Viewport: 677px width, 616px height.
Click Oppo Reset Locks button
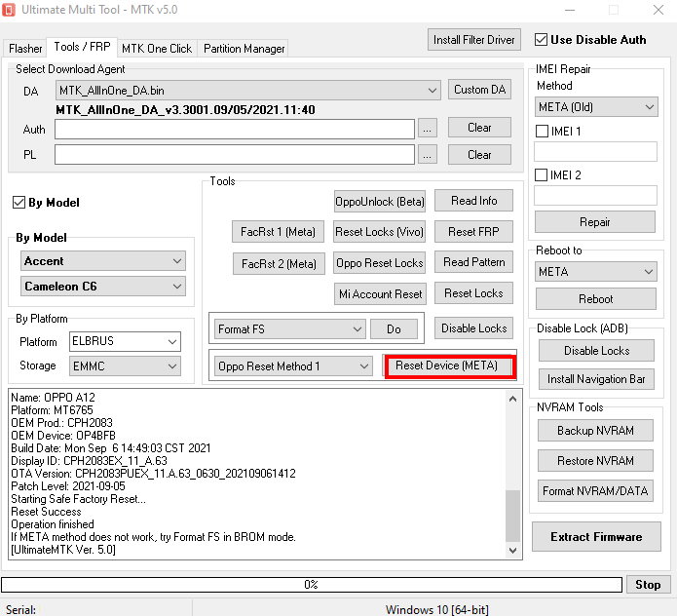(380, 262)
